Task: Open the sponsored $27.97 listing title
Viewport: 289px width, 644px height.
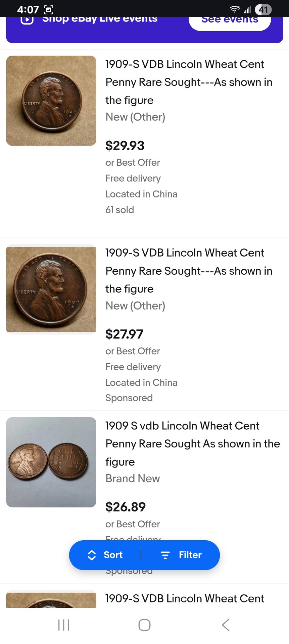Action: coord(189,271)
